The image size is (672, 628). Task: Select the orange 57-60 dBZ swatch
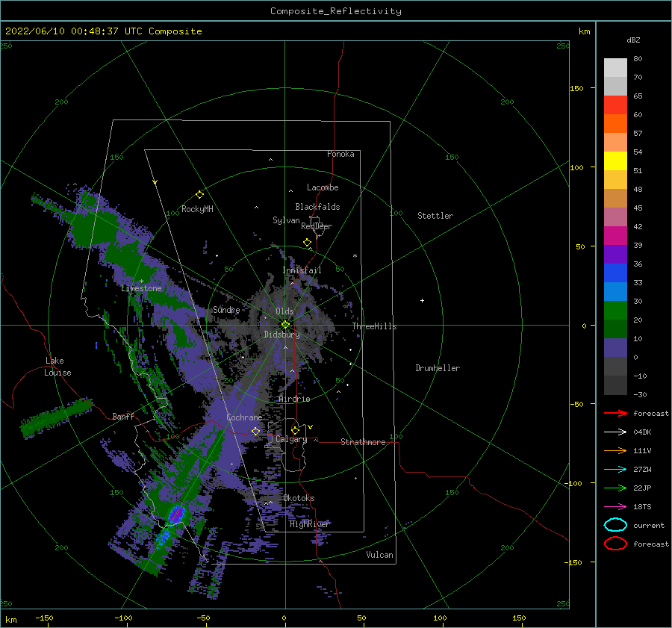615,124
